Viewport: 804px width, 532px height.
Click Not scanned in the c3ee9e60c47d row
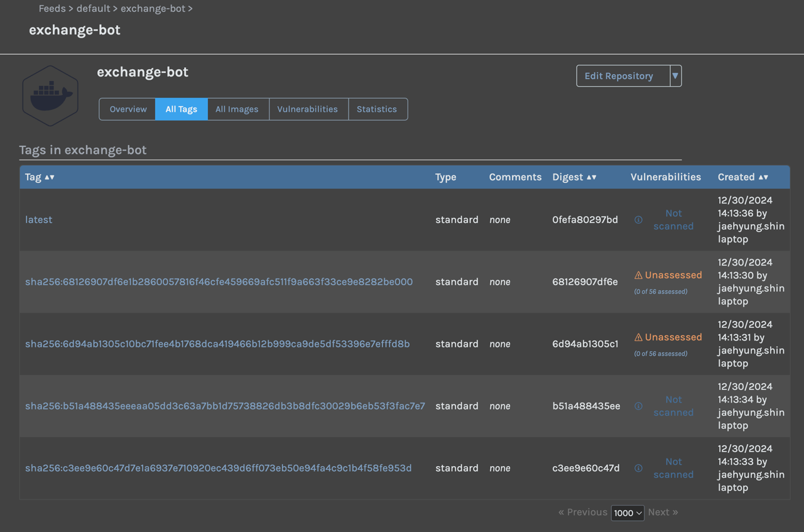coord(673,469)
